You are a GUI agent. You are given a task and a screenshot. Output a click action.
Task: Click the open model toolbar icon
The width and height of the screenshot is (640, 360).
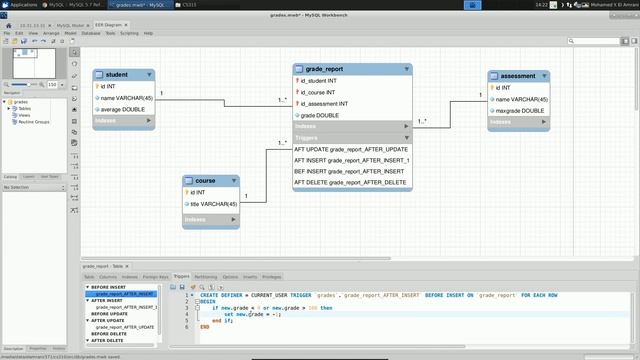[15, 41]
